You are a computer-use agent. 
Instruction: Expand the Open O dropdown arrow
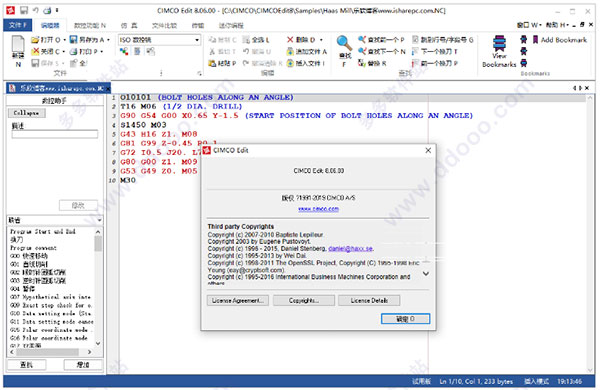[64, 40]
